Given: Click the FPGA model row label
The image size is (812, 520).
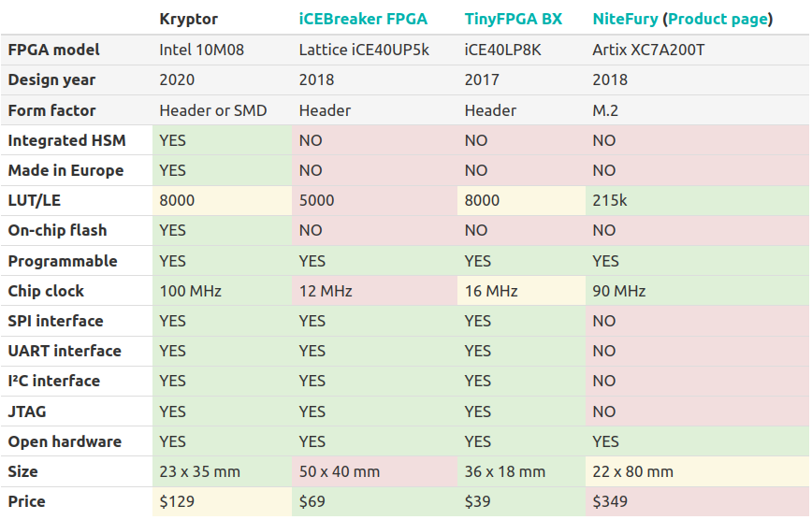Looking at the screenshot, I should [54, 50].
